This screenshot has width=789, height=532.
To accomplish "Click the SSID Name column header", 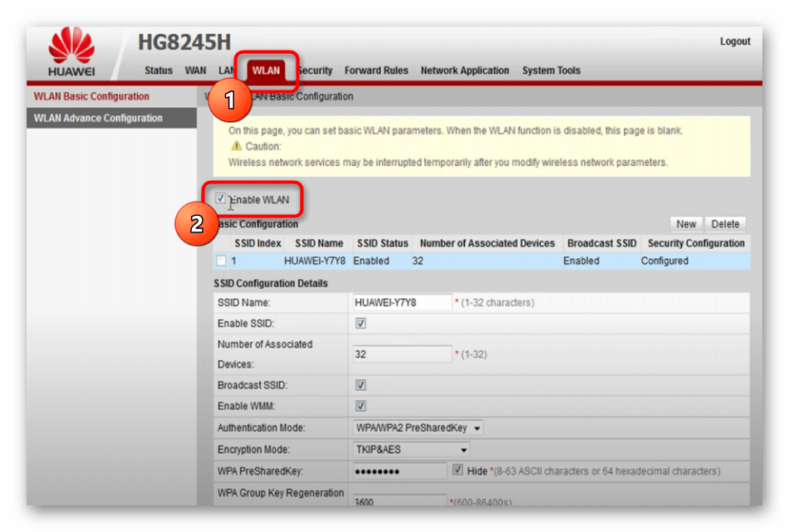I will click(319, 243).
